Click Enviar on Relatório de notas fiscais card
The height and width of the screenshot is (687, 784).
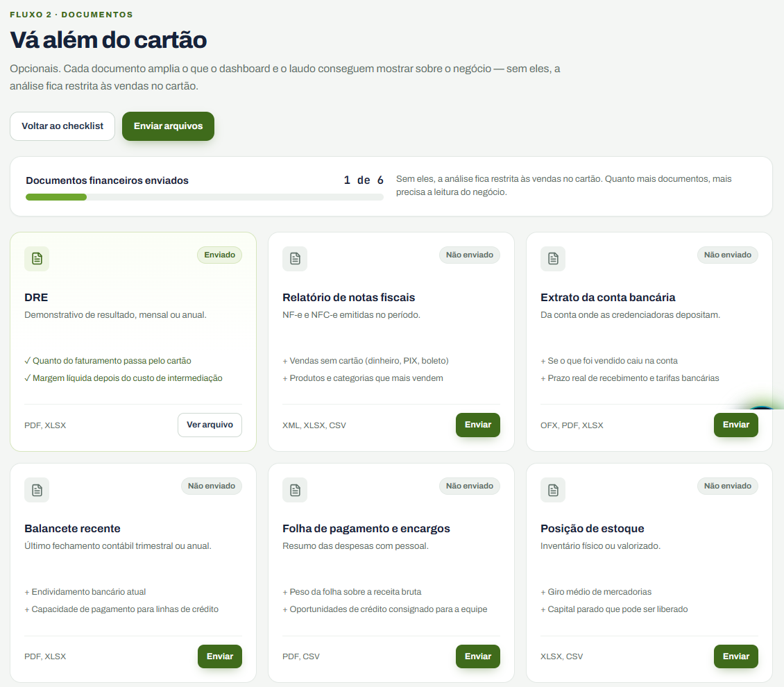(x=478, y=425)
